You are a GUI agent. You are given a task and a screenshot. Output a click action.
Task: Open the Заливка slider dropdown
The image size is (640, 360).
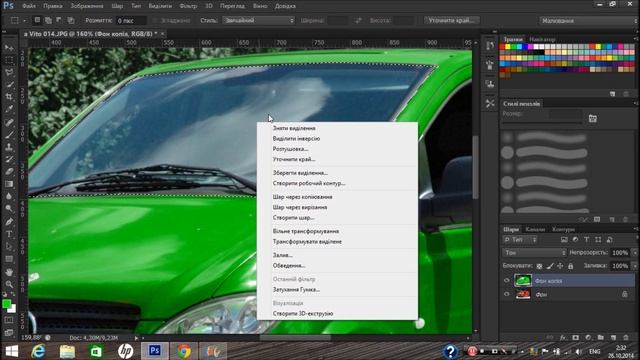pos(635,266)
